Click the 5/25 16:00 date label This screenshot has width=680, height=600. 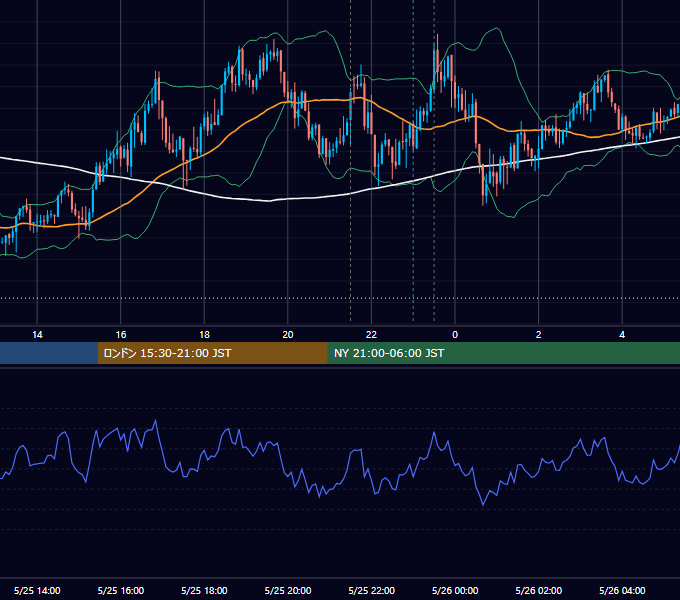click(x=121, y=590)
